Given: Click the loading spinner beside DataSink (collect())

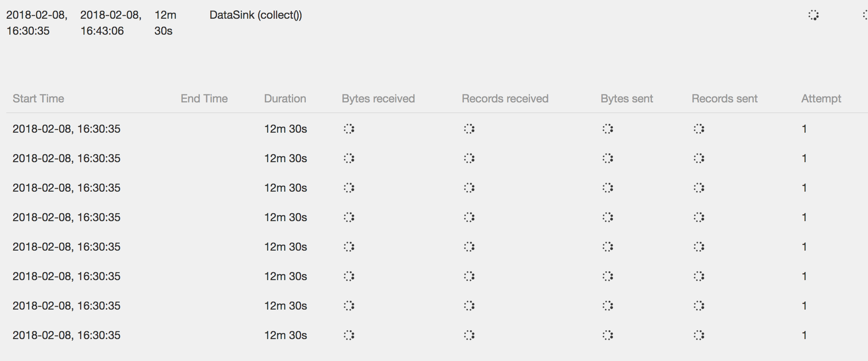Looking at the screenshot, I should [813, 16].
